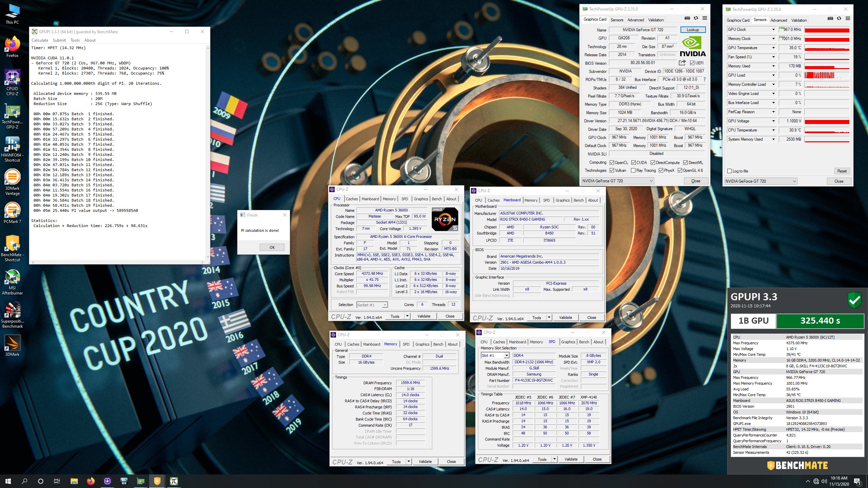Toggle UEFI checkbox in GPU-Z
The image size is (868, 488).
(692, 63)
